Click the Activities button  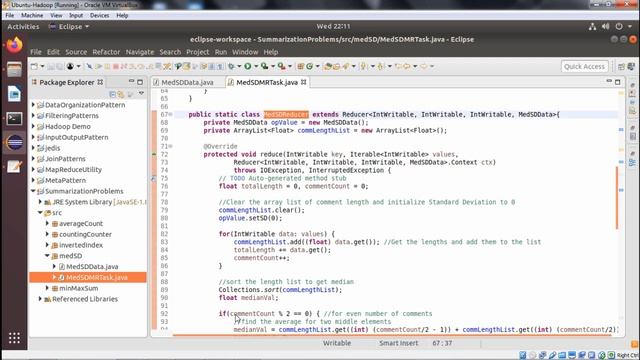[23, 27]
